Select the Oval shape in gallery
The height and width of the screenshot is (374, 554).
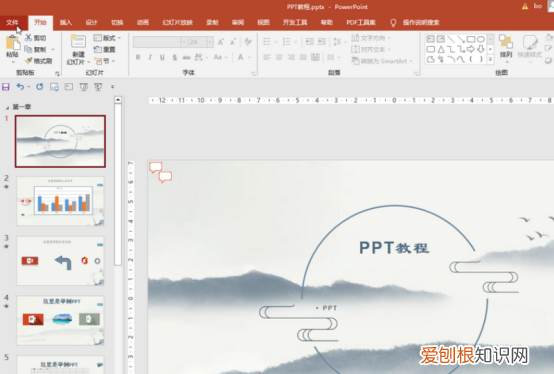pos(481,39)
